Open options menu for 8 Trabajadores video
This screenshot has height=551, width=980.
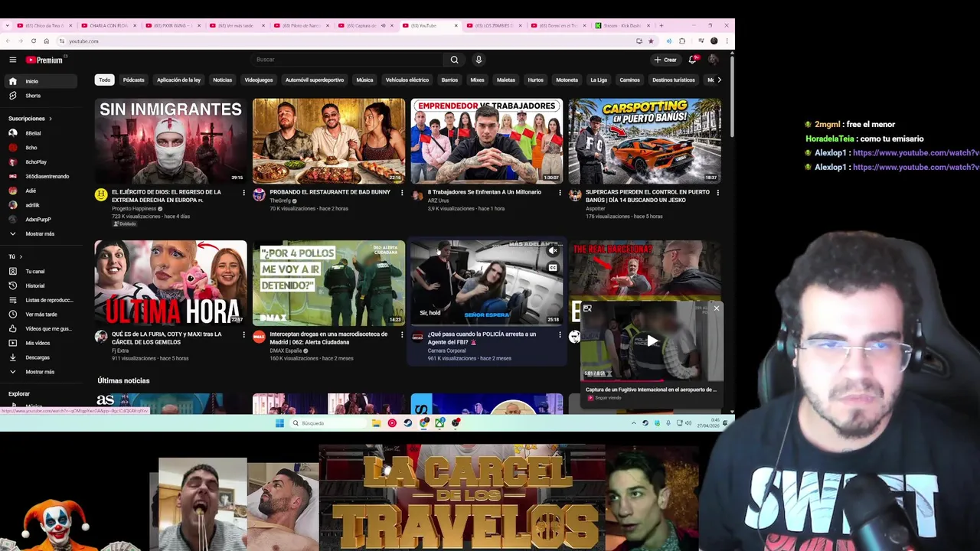(x=560, y=193)
